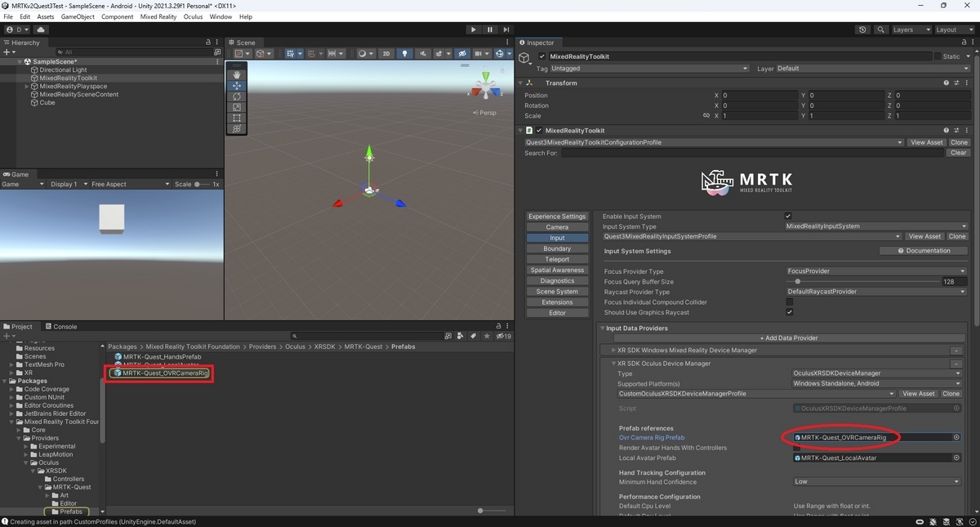The image size is (980, 527).
Task: Open Minimum Hand Confidence dropdown
Action: pos(877,481)
